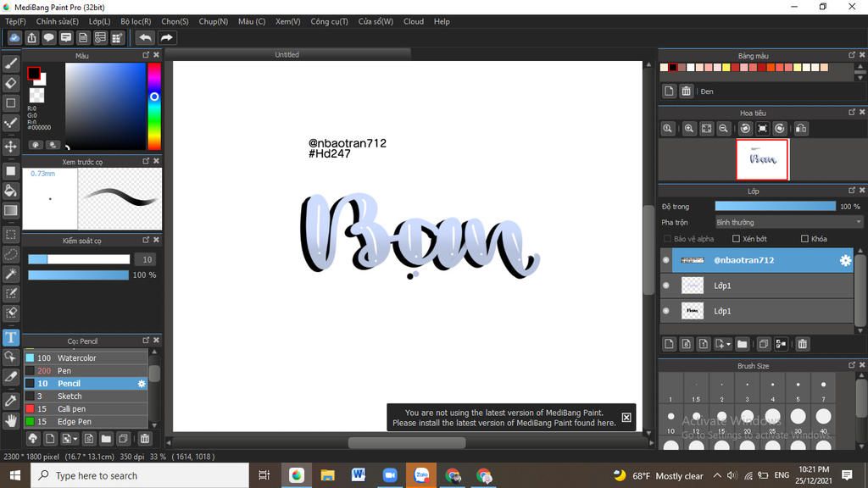The height and width of the screenshot is (488, 868).
Task: Open the Cửa sổ(W) menu
Action: click(x=376, y=21)
